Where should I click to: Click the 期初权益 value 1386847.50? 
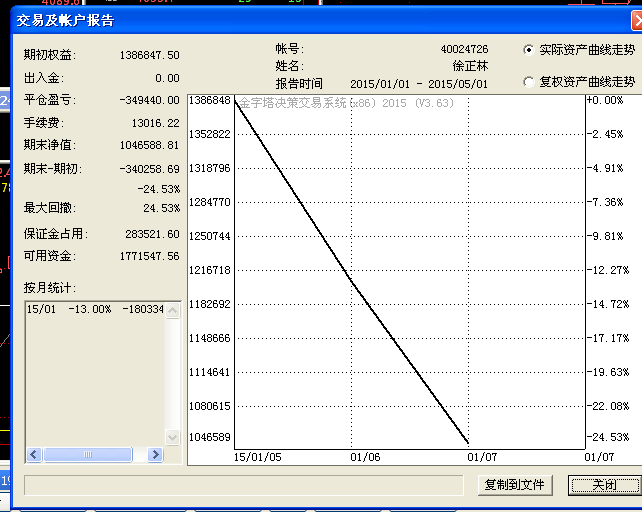pos(149,55)
